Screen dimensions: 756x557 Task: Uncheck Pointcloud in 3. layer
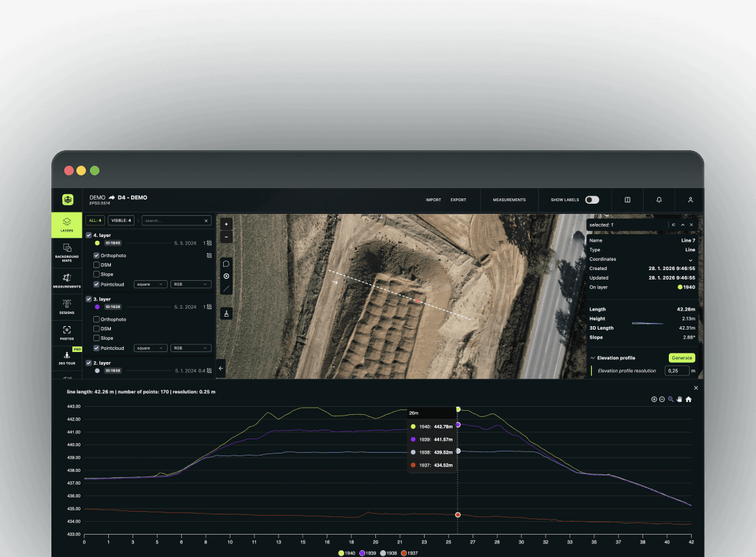pos(97,348)
